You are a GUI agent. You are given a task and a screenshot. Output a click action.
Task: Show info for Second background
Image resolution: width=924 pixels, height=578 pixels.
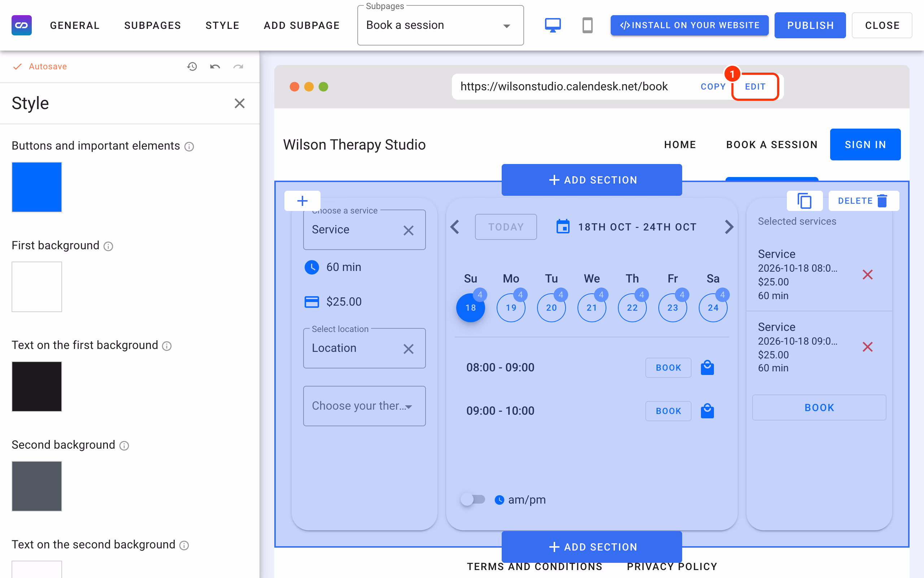[x=124, y=446]
